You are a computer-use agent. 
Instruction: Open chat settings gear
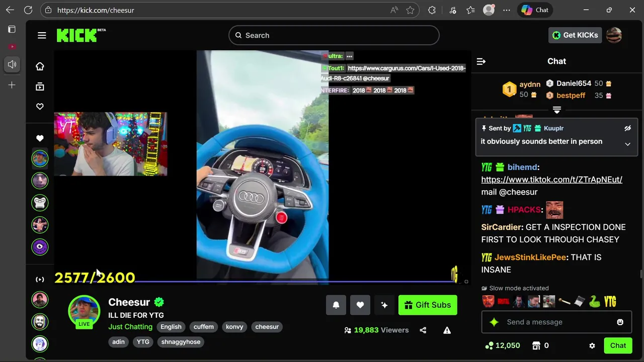coord(592,346)
